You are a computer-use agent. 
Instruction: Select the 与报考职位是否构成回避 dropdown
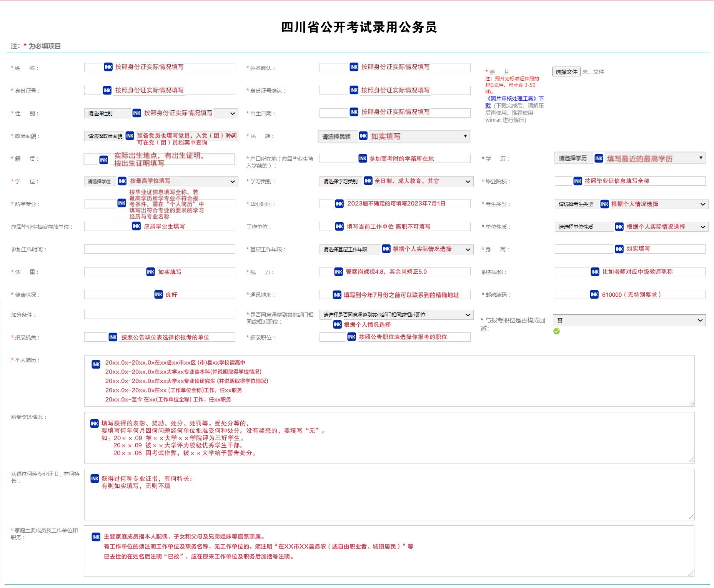click(629, 320)
